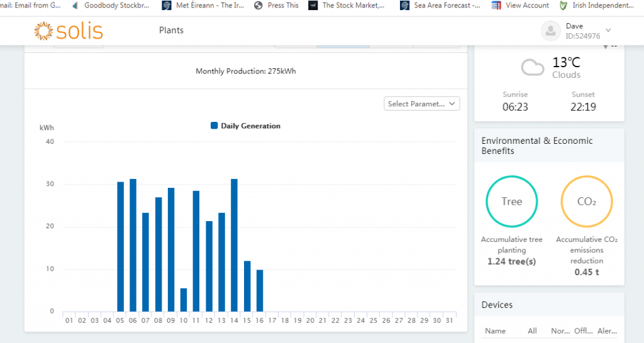The image size is (644, 343).
Task: Open the Select Parameter dropdown
Action: 421,104
